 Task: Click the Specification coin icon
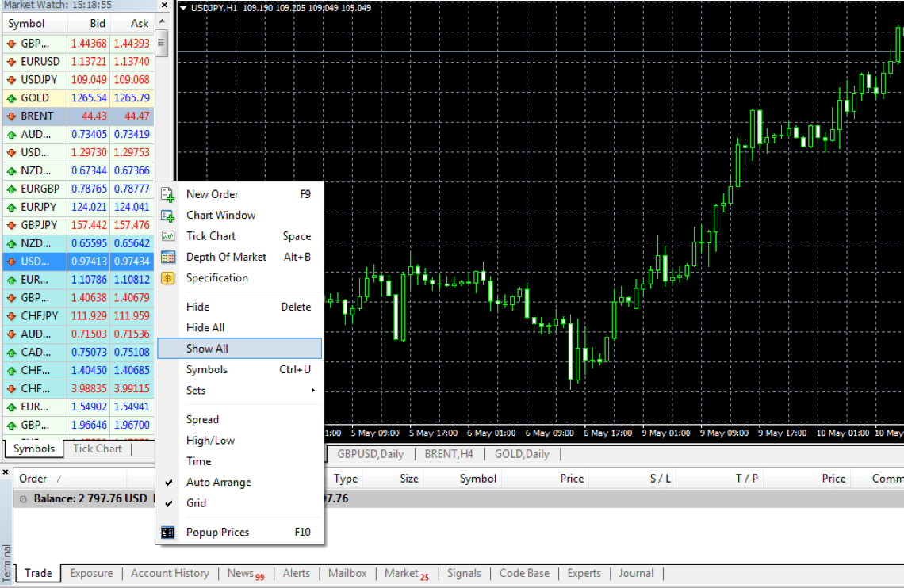click(168, 278)
